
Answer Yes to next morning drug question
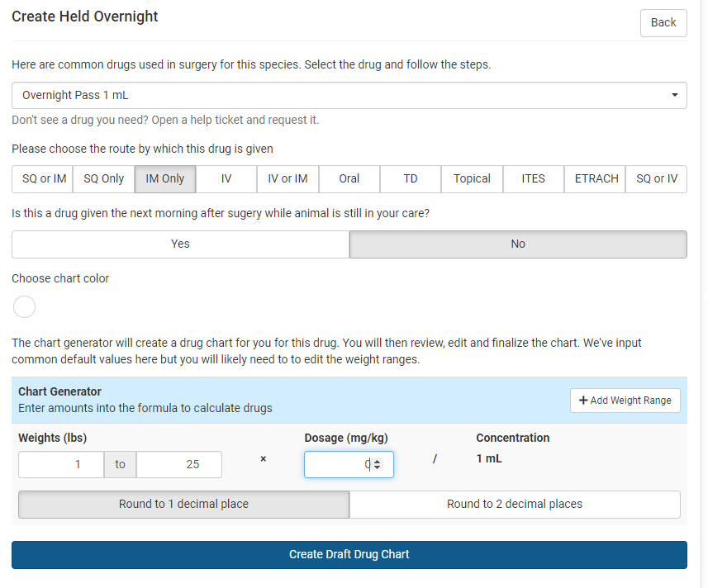(x=180, y=244)
